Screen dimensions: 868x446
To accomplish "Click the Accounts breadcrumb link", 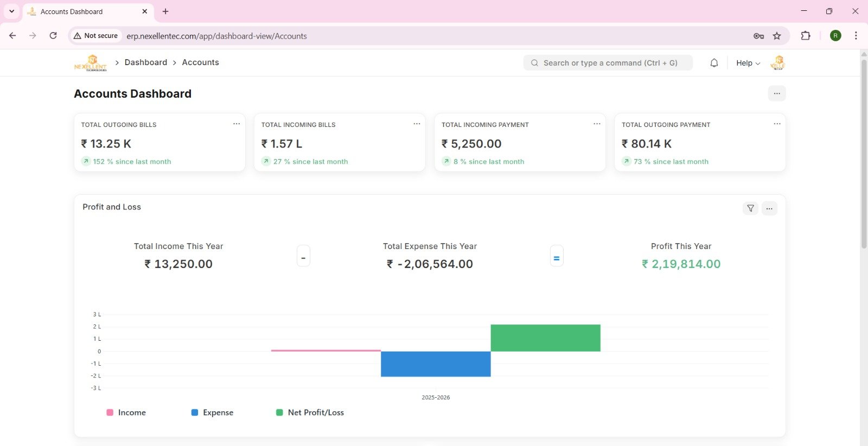I will tap(200, 62).
